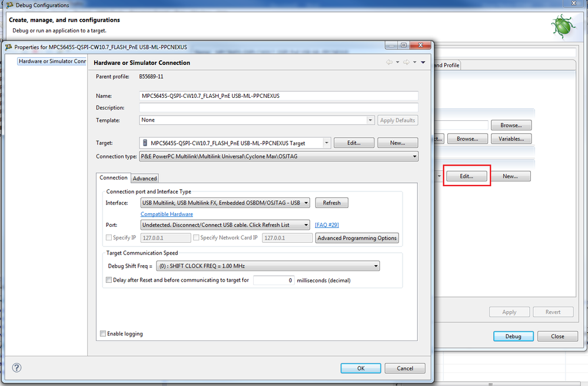The width and height of the screenshot is (588, 386).
Task: Click Advanced Programming Options button
Action: click(357, 238)
